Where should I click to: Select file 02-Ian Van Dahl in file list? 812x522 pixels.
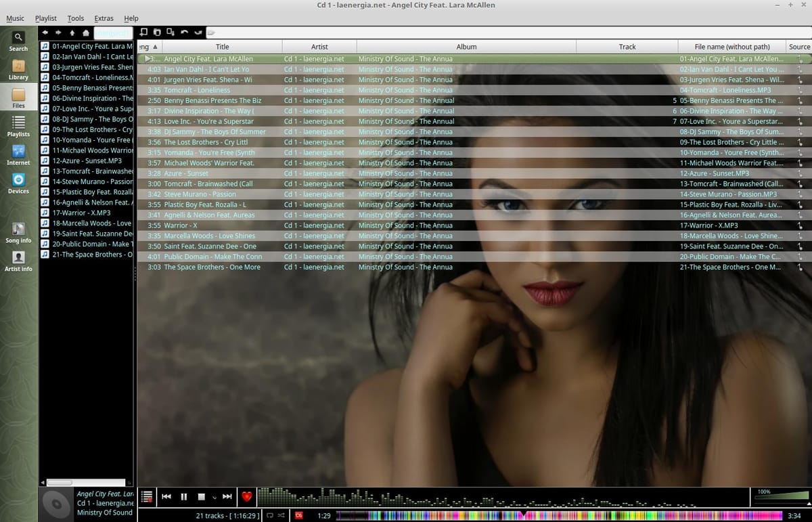pyautogui.click(x=87, y=57)
